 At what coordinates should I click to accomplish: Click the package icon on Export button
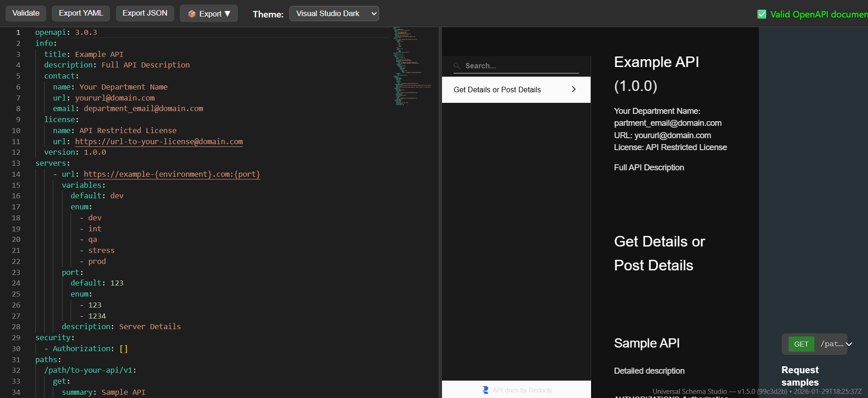click(192, 14)
